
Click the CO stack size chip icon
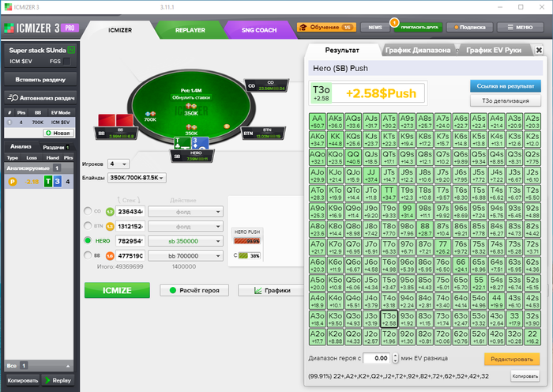(110, 212)
